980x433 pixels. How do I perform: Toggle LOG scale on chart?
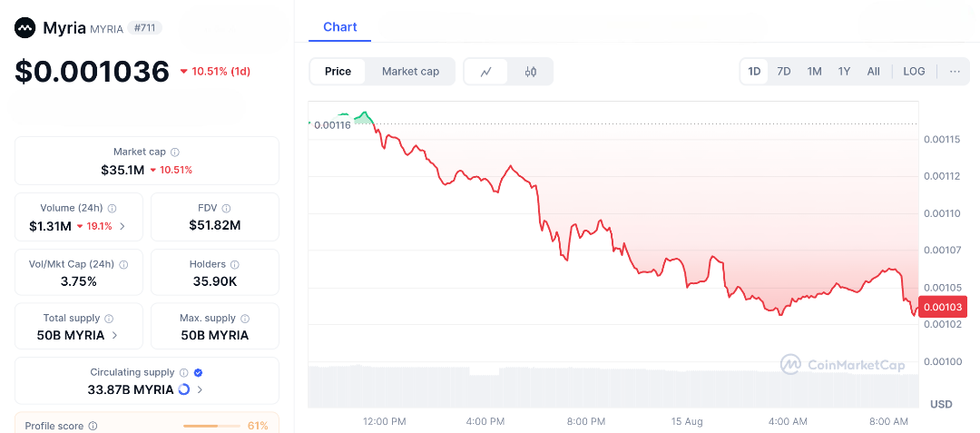(x=914, y=71)
